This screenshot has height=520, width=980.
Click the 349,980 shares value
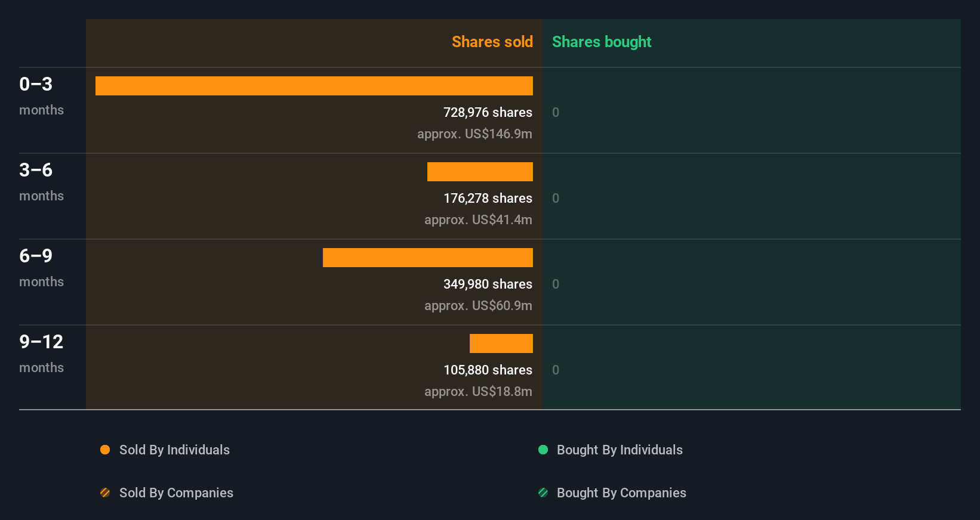[x=488, y=284]
